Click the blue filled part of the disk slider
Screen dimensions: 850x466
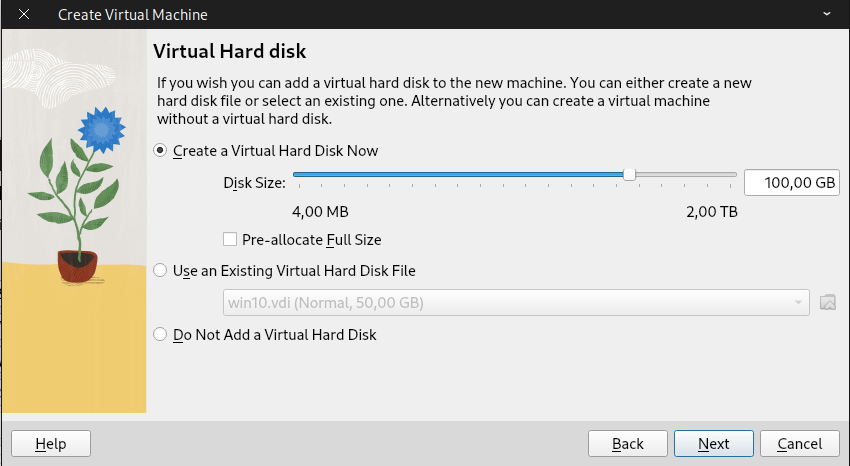coord(458,174)
